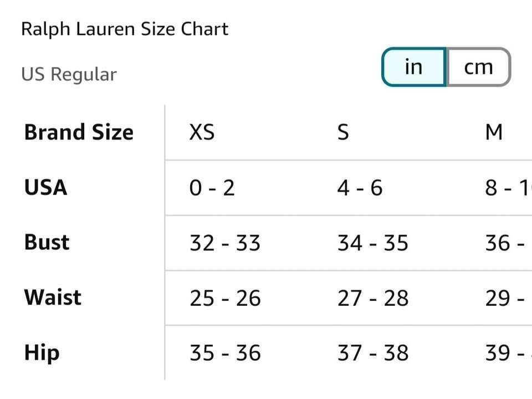Screen dimensions: 532x399
Task: Click the Waist 27 - 28 cell
Action: click(372, 298)
